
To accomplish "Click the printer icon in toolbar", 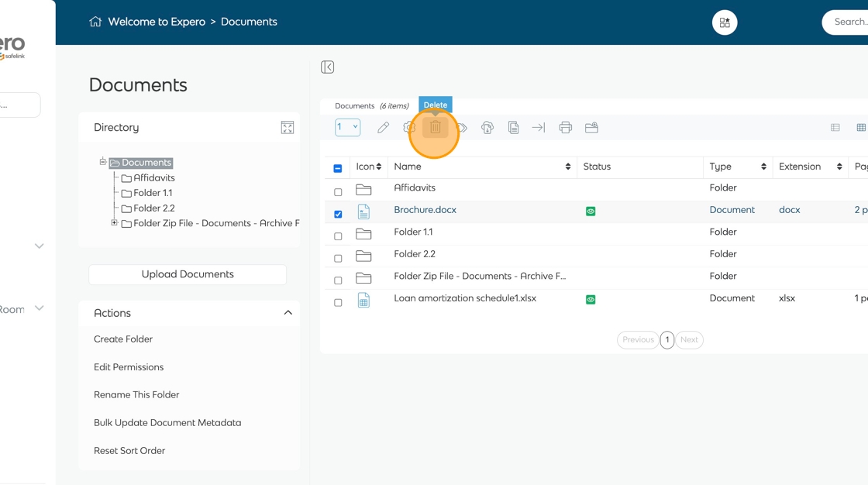I will click(565, 128).
